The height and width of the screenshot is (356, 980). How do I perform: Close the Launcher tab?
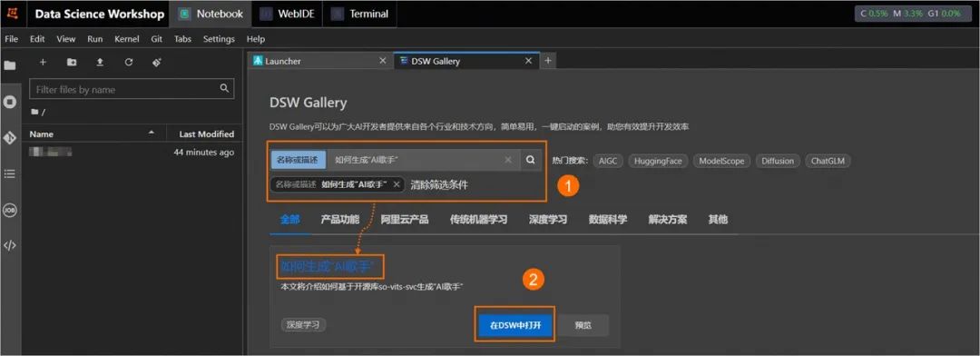pyautogui.click(x=383, y=61)
